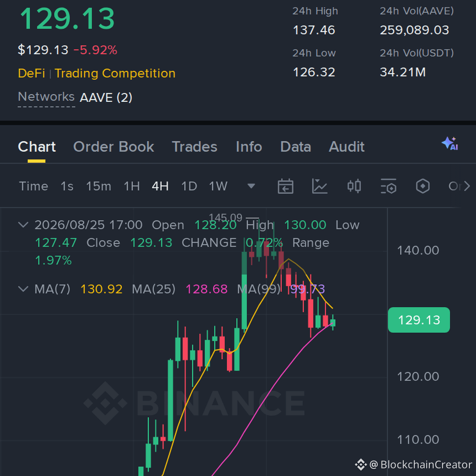Click the 140.00 price axis label
This screenshot has height=476, width=476.
coord(418,250)
